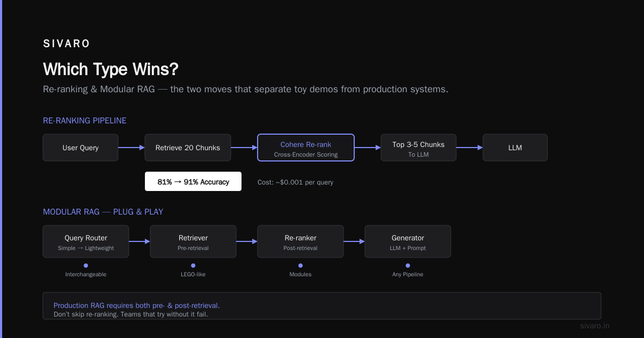Click the SIVARO logo text

click(67, 44)
